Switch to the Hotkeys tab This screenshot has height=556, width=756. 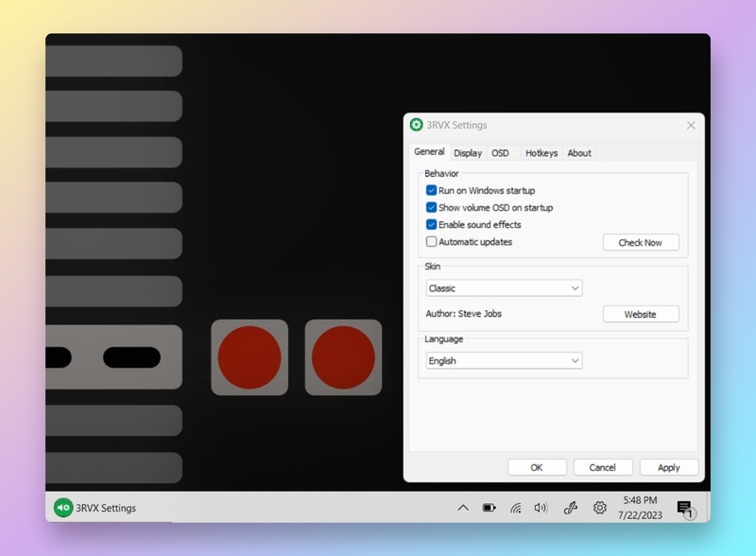coord(541,153)
